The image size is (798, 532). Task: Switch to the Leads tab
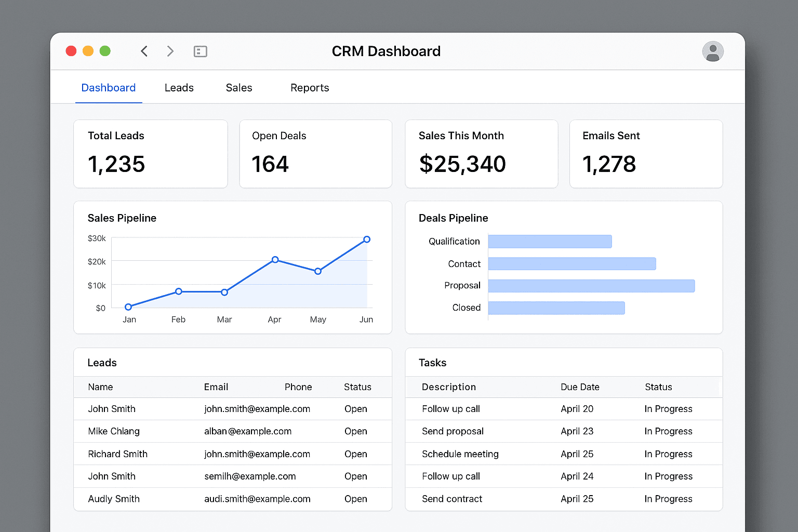179,88
